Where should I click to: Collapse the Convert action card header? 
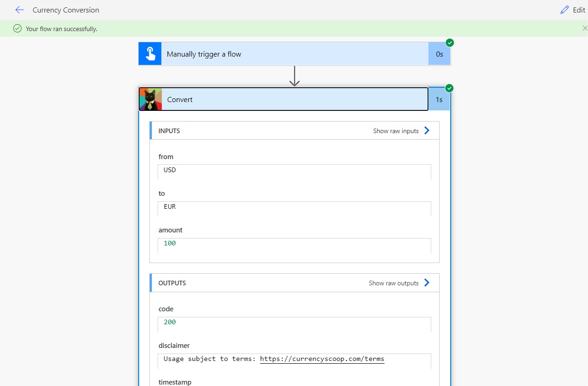coord(283,99)
